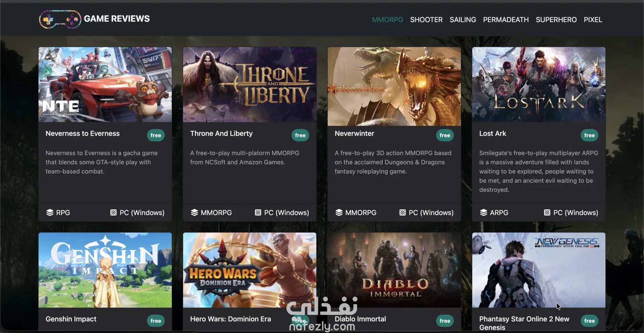
Task: Click the genre layers icon on Neverwinter
Action: (x=339, y=212)
